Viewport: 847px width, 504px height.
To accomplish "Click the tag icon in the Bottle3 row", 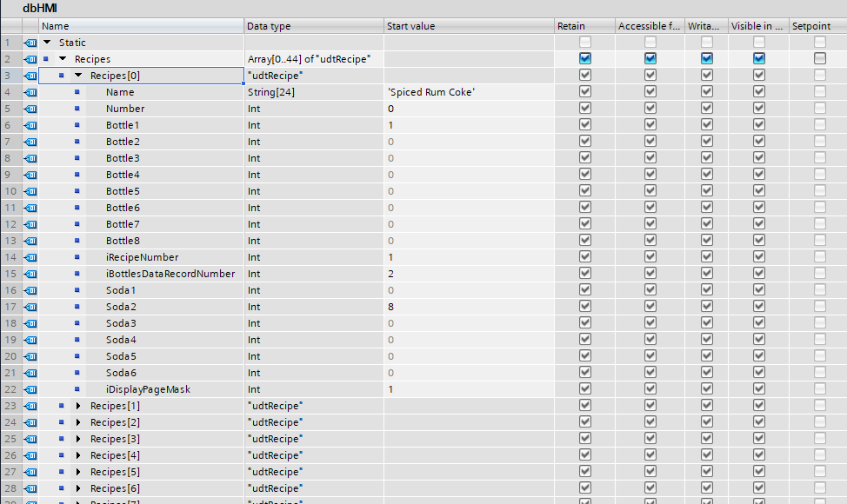I will 30,158.
